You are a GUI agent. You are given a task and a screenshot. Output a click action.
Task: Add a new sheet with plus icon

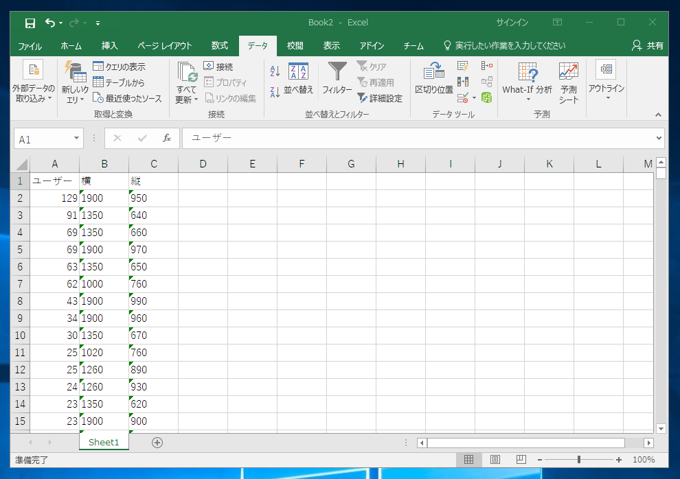[157, 442]
